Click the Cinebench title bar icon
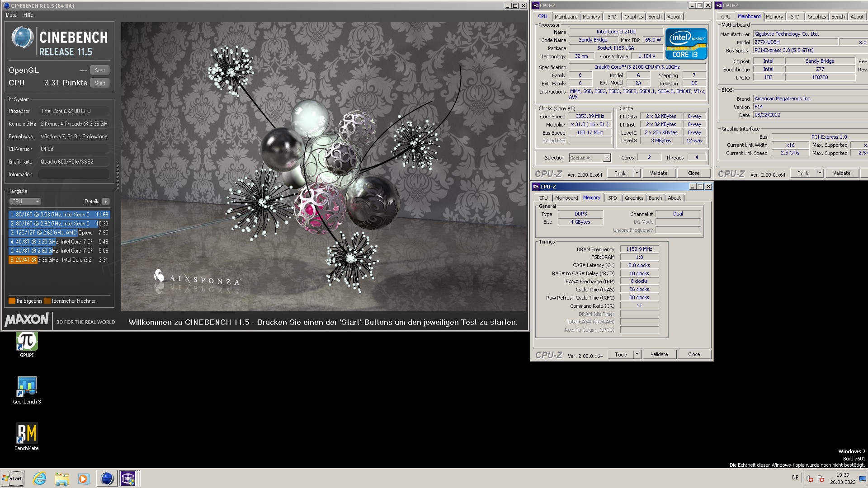 6,5
